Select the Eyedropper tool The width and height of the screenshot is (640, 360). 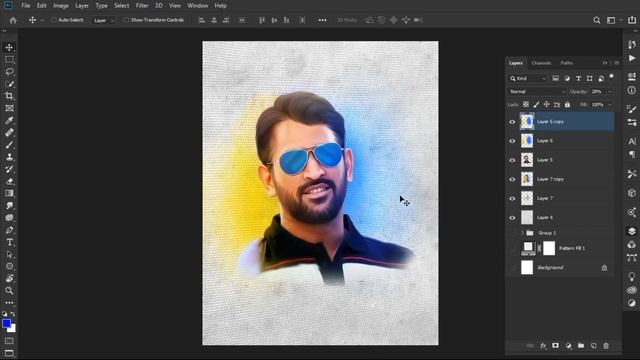tap(9, 120)
